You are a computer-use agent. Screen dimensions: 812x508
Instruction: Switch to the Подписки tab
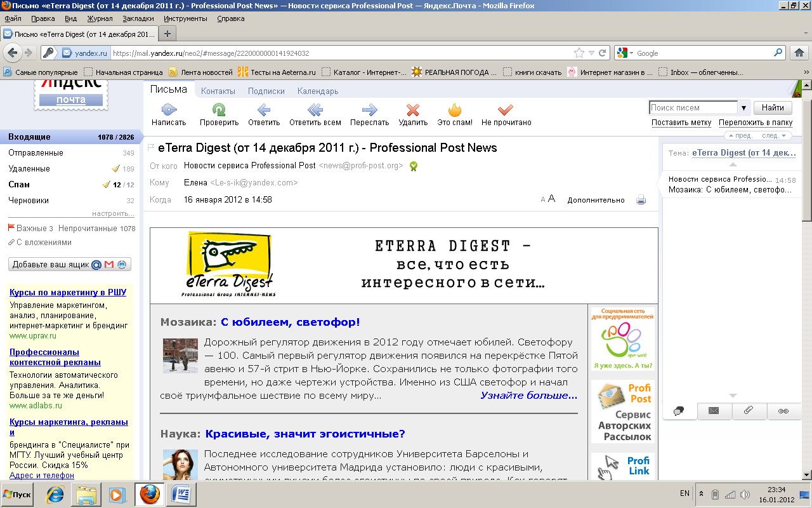(x=266, y=91)
